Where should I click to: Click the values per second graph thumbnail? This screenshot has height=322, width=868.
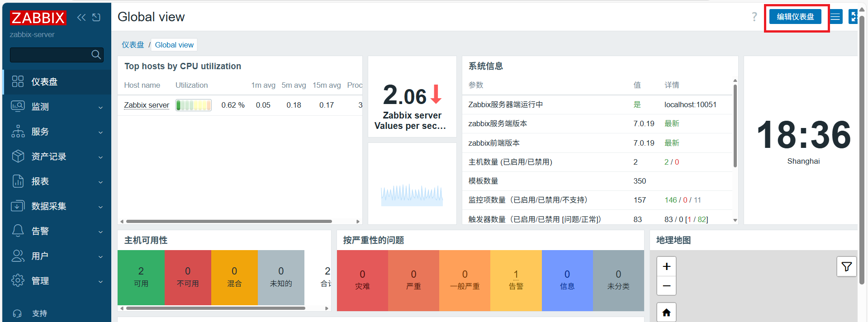[412, 195]
